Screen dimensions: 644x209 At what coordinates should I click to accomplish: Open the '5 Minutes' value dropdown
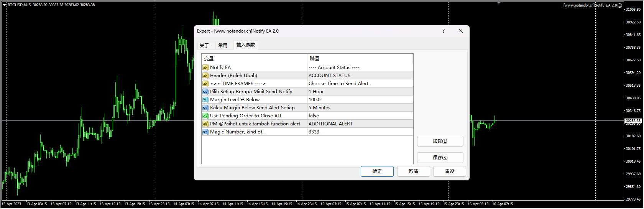point(360,108)
